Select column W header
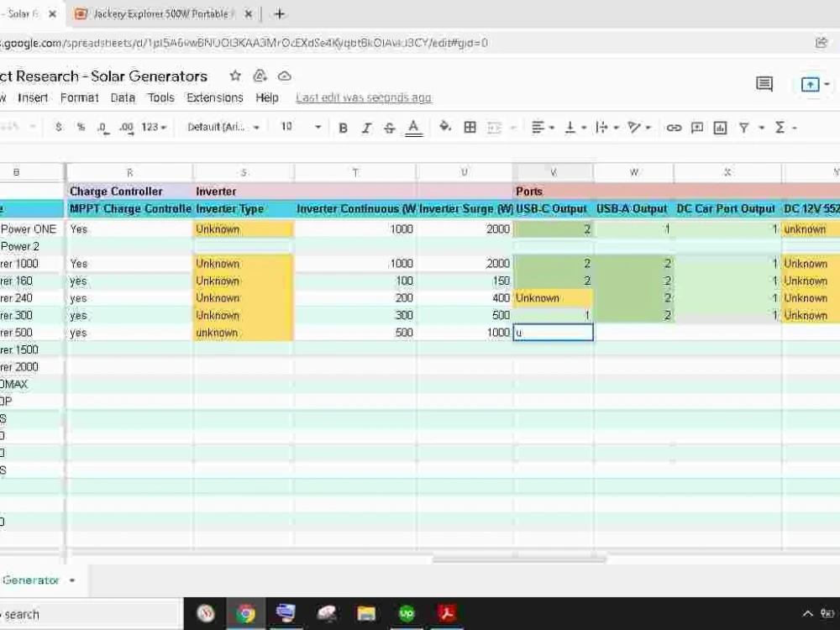The image size is (840, 630). click(633, 172)
